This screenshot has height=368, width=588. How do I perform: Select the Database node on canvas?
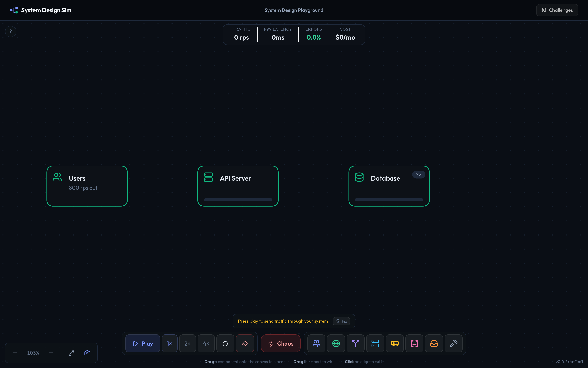tap(389, 186)
